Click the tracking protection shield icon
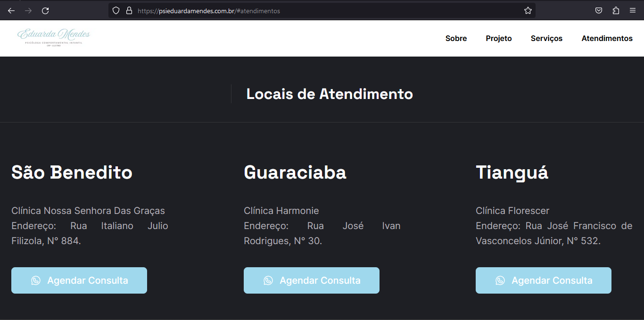This screenshot has height=320, width=644. tap(116, 10)
